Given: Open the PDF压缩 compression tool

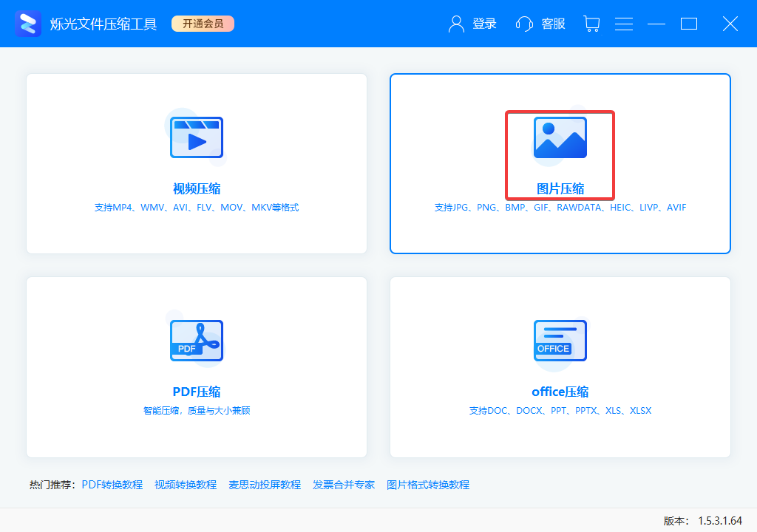Looking at the screenshot, I should 196,392.
